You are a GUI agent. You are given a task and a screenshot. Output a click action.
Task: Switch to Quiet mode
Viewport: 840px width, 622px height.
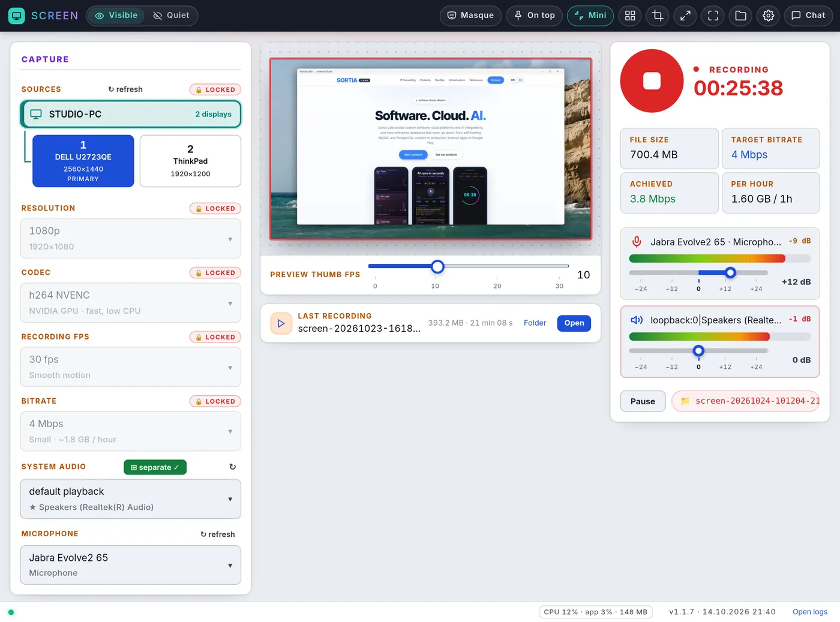(x=171, y=16)
